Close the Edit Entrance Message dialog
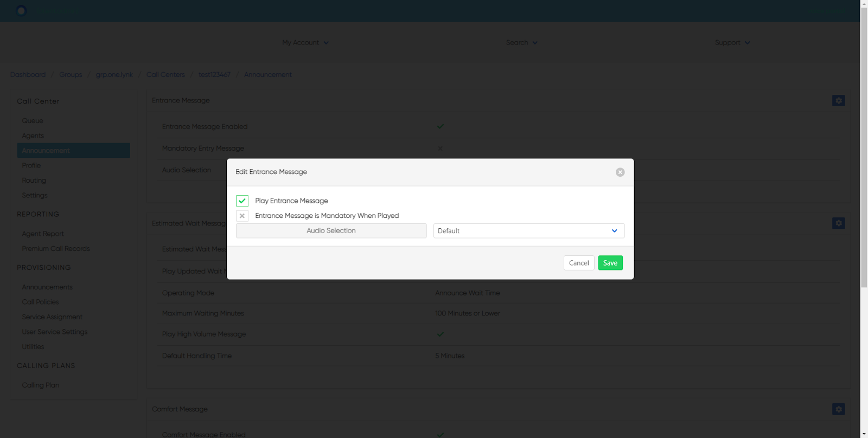Screen dimensions: 868x438 pyautogui.click(x=620, y=172)
